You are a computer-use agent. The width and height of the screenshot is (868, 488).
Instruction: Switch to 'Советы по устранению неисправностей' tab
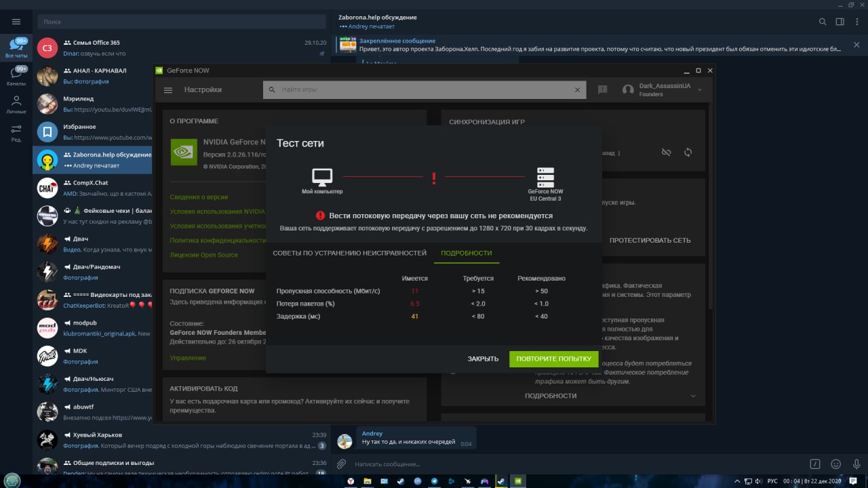350,253
